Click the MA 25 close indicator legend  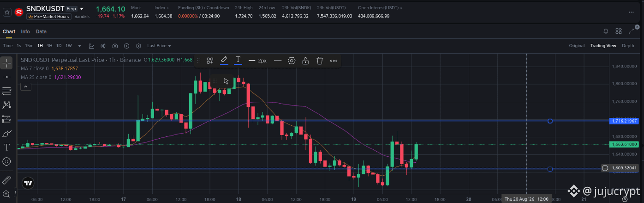pyautogui.click(x=51, y=77)
